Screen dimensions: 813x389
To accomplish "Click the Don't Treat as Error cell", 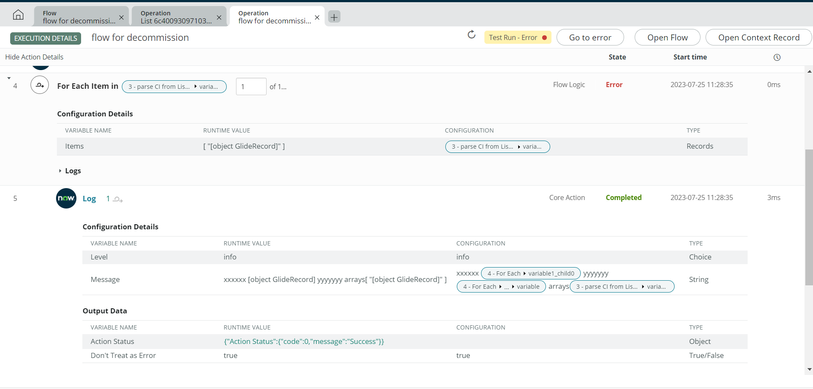I will 123,355.
